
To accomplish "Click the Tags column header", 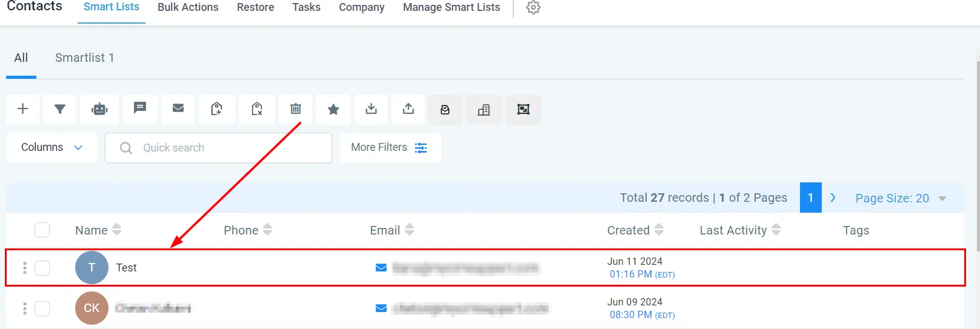I will click(x=856, y=230).
